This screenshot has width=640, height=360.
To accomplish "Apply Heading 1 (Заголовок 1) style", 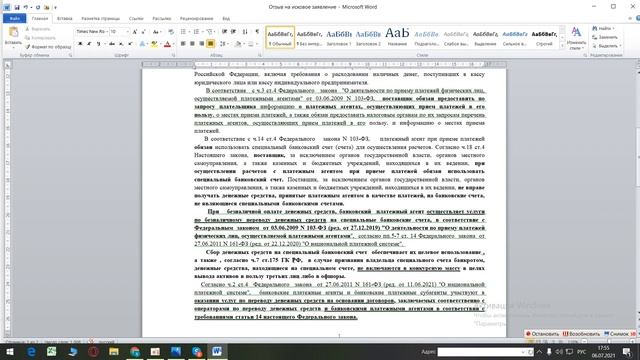I will 338,37.
